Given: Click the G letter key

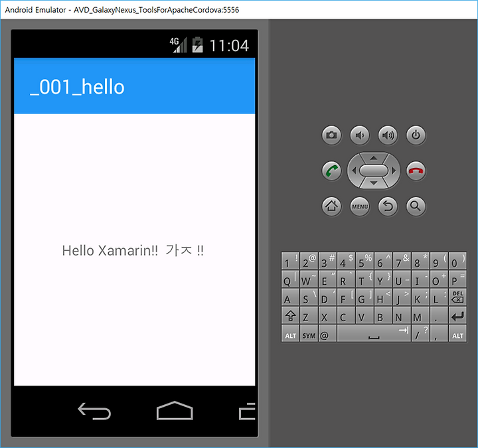Looking at the screenshot, I should (x=365, y=297).
